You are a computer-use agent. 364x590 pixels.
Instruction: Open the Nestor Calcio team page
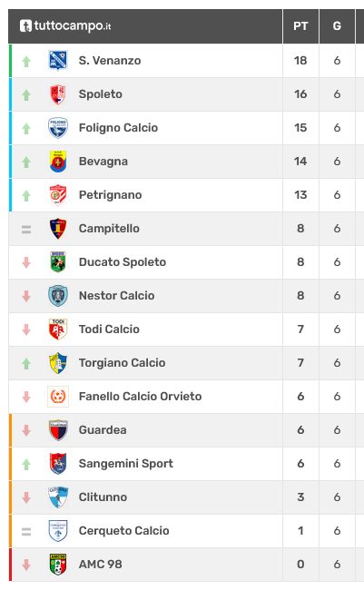pyautogui.click(x=117, y=295)
